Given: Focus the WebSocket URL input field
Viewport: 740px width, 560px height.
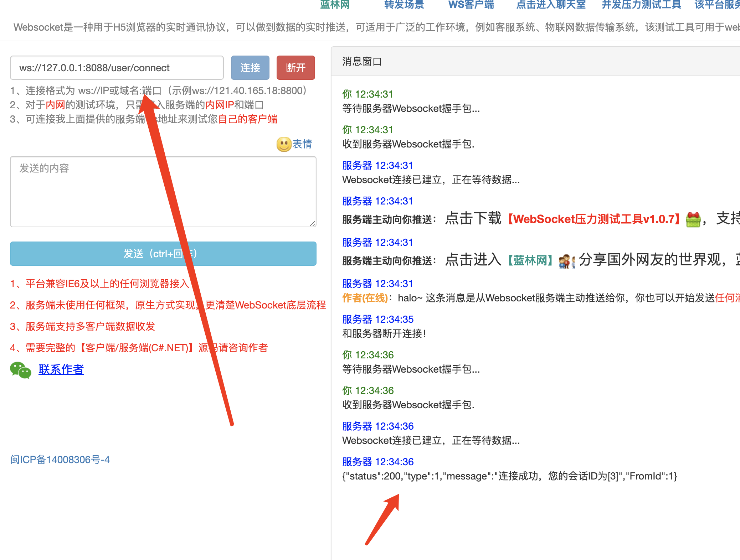Looking at the screenshot, I should [x=117, y=68].
